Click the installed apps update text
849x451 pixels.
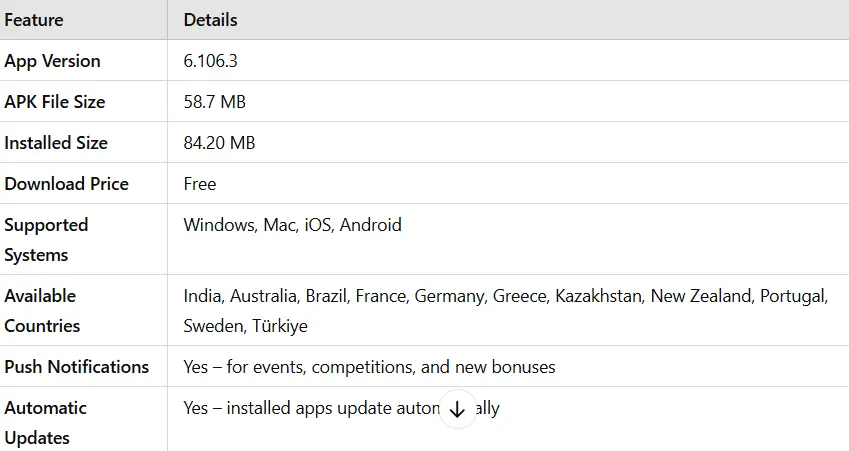(x=341, y=408)
